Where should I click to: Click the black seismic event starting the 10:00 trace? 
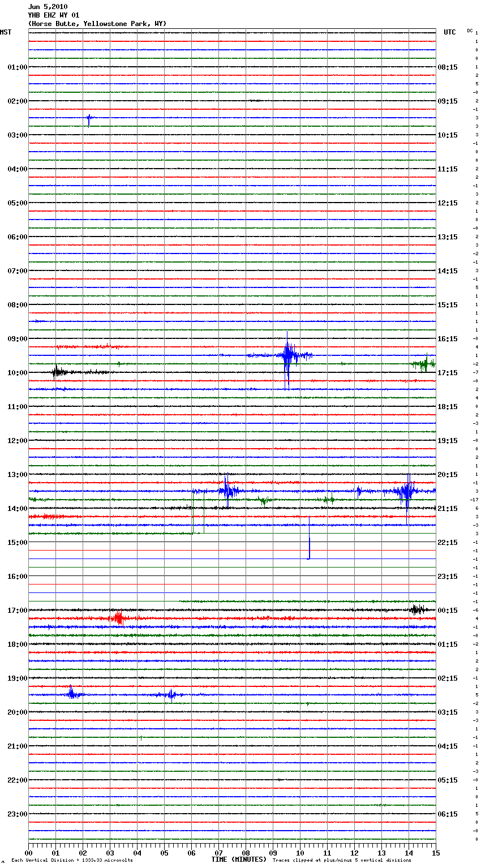click(x=58, y=372)
